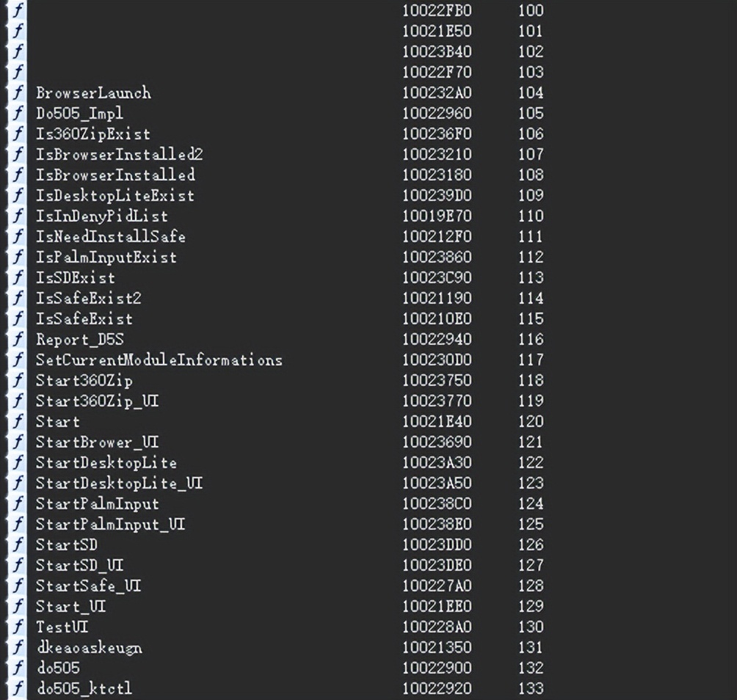Screen dimensions: 737x700
Task: Select the IsNeedInstallSafe entry
Action: tap(110, 236)
